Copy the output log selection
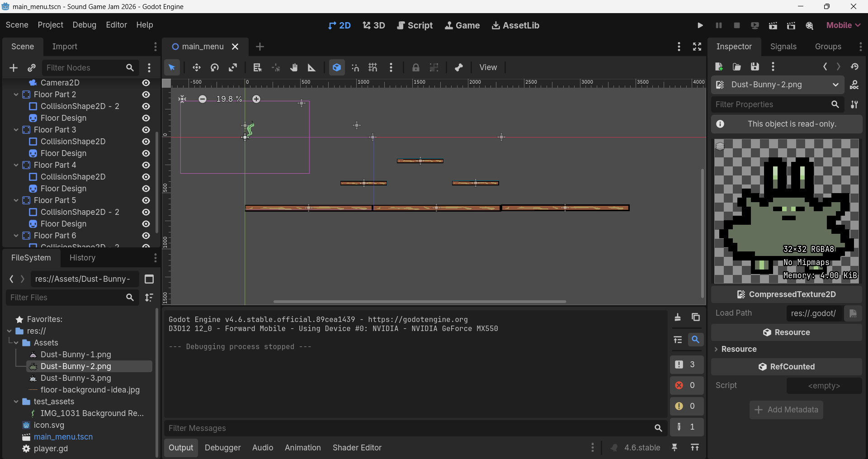Viewport: 868px width, 459px height. pyautogui.click(x=696, y=317)
